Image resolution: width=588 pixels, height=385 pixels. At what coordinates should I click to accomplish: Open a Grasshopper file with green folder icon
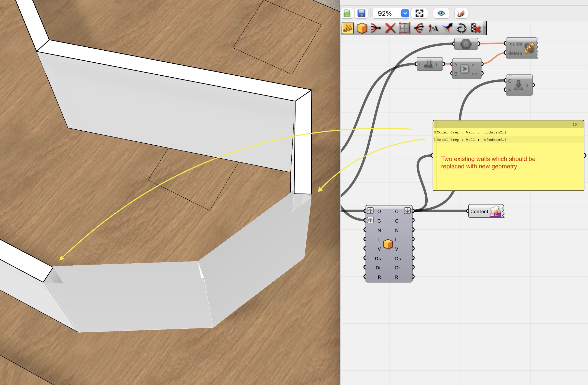point(347,13)
